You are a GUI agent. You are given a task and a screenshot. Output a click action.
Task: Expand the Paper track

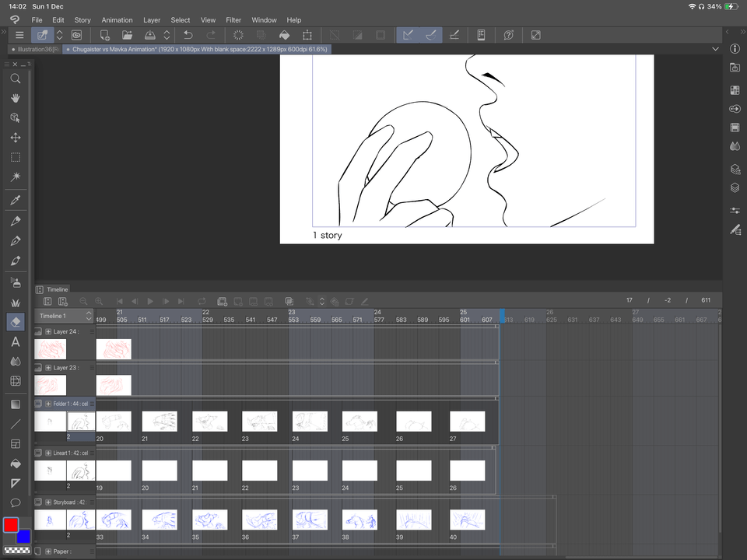[48, 551]
